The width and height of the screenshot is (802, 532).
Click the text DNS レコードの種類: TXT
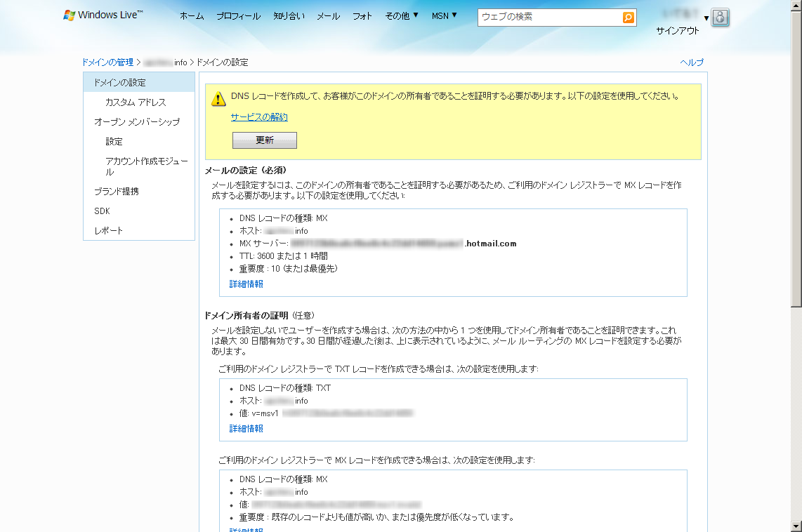point(285,388)
